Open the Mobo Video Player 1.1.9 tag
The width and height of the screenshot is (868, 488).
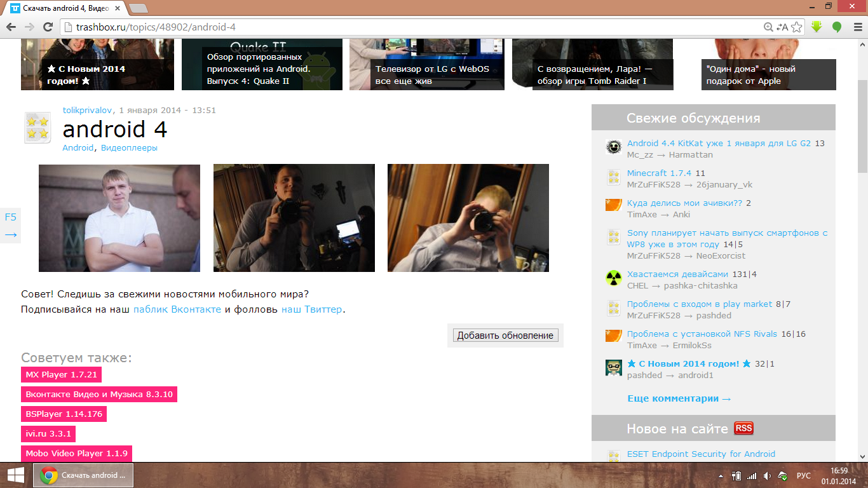76,453
